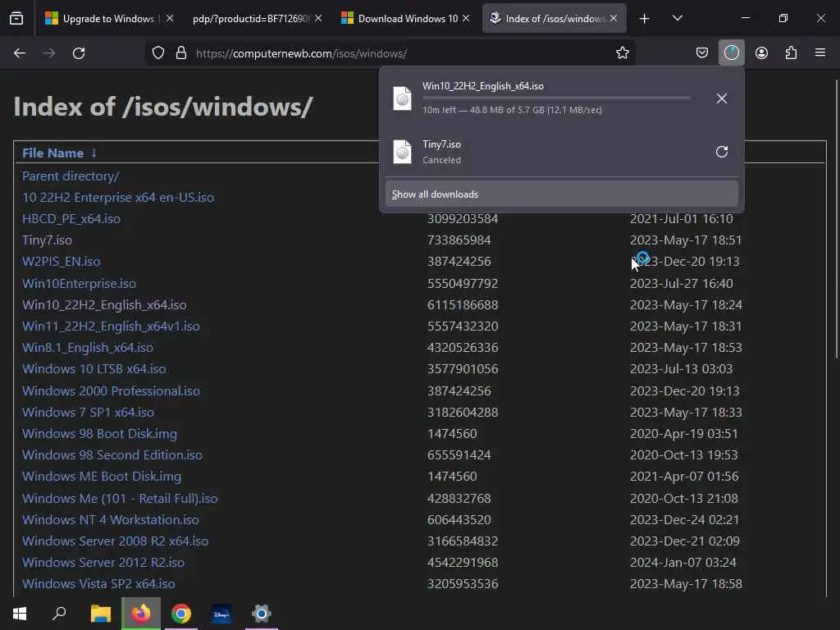840x630 pixels.
Task: Open Windows 10 LTSB x64.iso link
Action: [94, 369]
